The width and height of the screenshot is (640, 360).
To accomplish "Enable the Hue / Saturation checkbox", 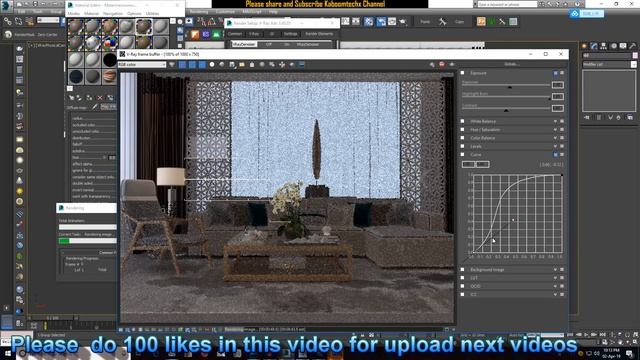I will point(462,129).
